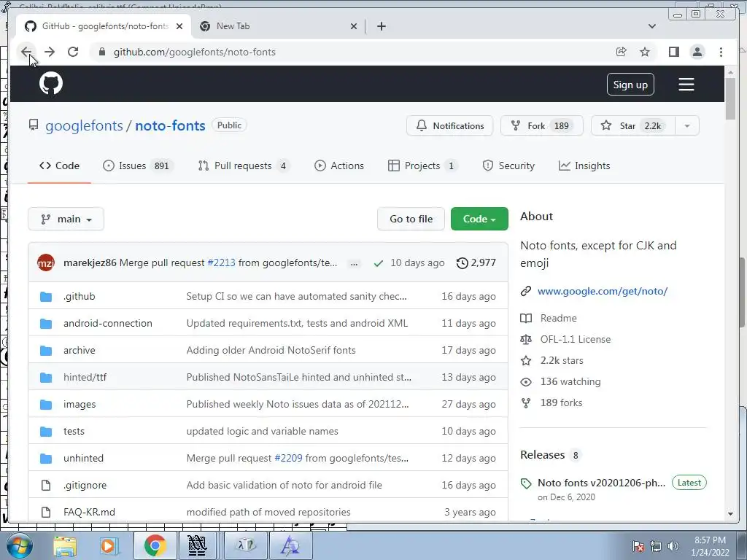The width and height of the screenshot is (747, 560).
Task: Open www.google.com/get/noto/ link
Action: (602, 291)
